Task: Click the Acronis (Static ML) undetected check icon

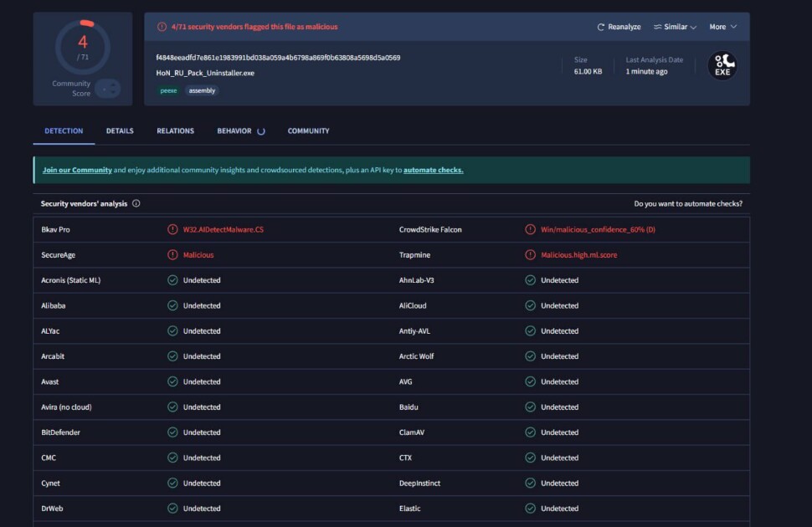Action: (172, 280)
